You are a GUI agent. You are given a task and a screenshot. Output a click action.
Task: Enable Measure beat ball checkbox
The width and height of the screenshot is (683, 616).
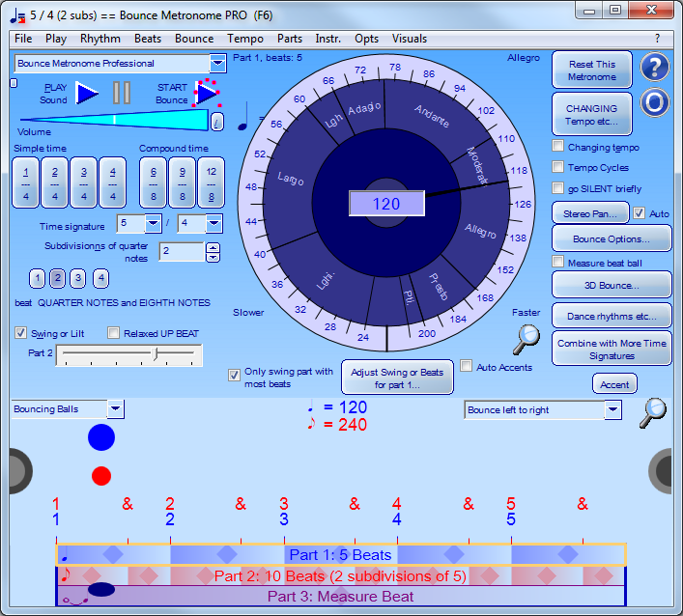click(x=558, y=262)
